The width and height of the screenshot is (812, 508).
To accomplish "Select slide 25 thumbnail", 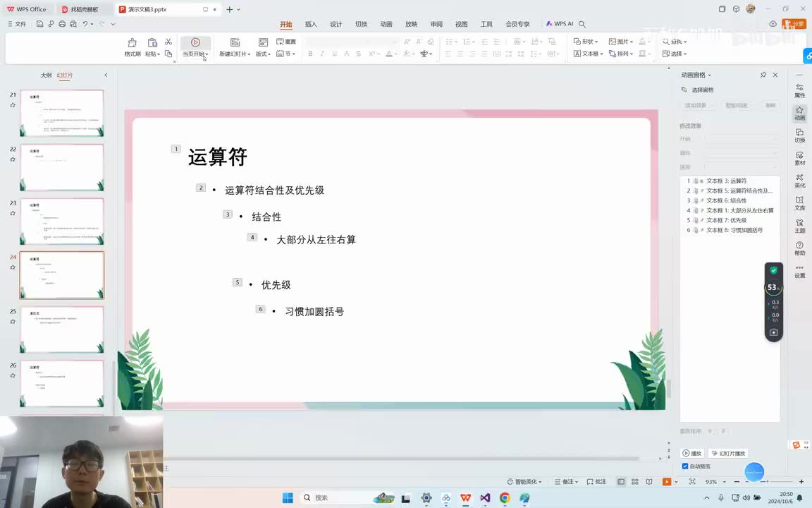I will tap(61, 329).
